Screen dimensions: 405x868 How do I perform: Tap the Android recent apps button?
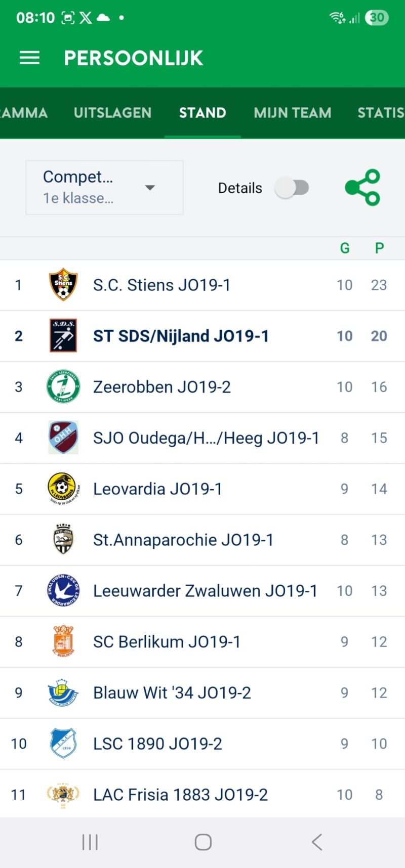click(x=90, y=842)
